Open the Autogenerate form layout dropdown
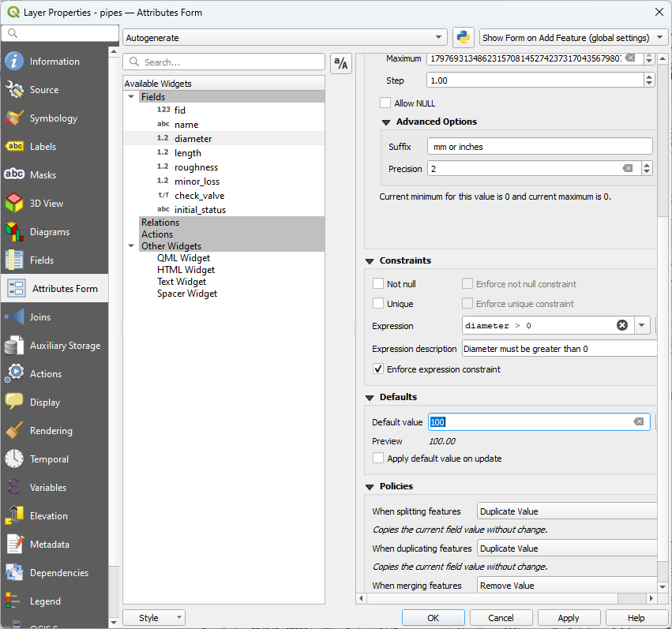Image resolution: width=672 pixels, height=629 pixels. (x=286, y=38)
